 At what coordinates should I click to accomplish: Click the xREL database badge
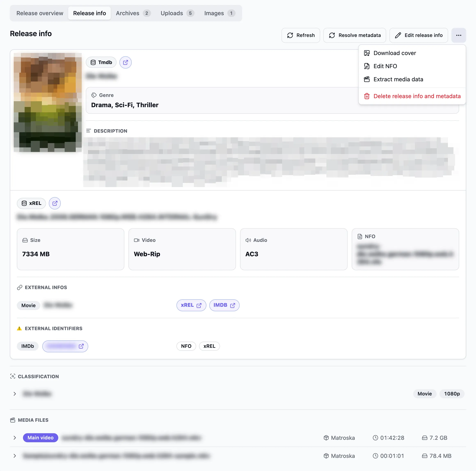[x=31, y=203]
